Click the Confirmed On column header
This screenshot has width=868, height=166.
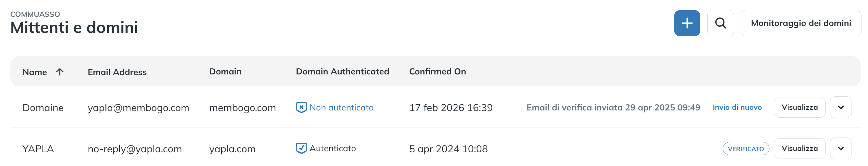click(x=437, y=71)
